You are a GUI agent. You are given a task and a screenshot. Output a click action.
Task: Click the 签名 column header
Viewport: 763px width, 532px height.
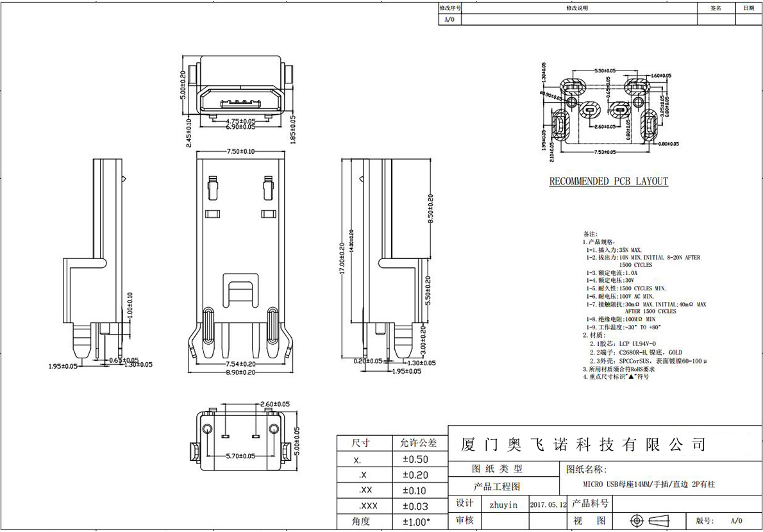coord(716,8)
